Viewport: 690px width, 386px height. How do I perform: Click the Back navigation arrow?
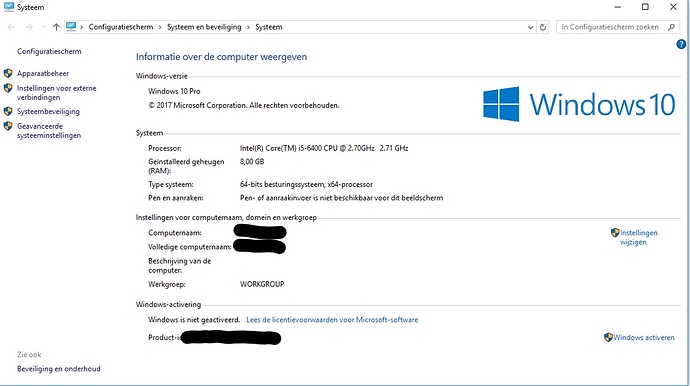(11, 27)
